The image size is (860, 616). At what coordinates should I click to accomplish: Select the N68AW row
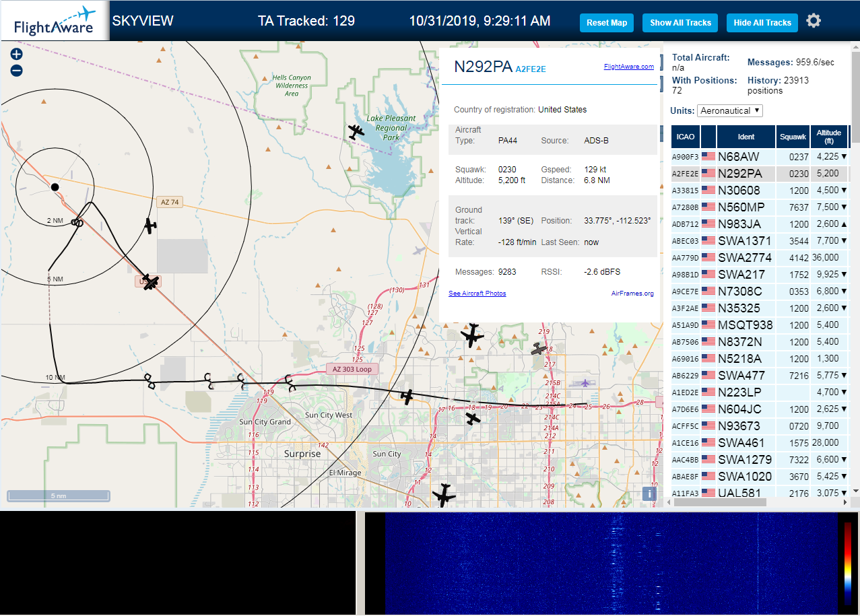[x=760, y=156]
